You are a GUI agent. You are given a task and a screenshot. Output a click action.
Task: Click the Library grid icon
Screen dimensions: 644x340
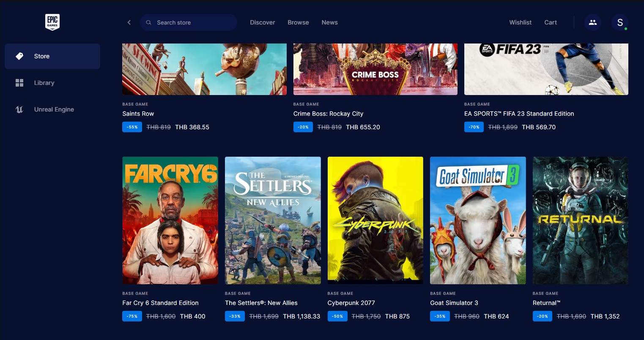point(19,83)
